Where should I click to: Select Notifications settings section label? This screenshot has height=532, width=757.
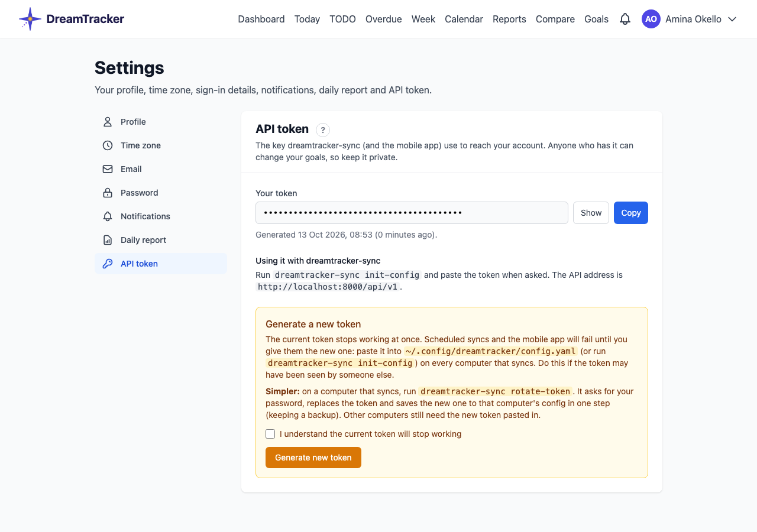coord(145,216)
